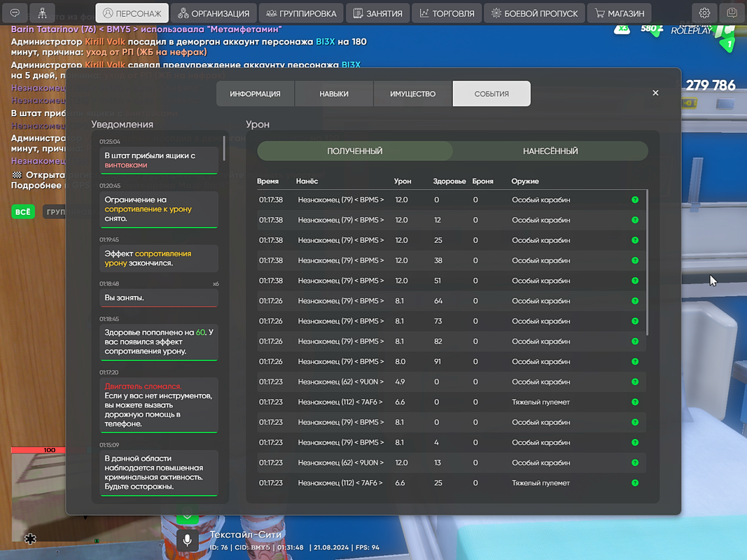Click the Время column header
747x560 pixels.
click(267, 181)
